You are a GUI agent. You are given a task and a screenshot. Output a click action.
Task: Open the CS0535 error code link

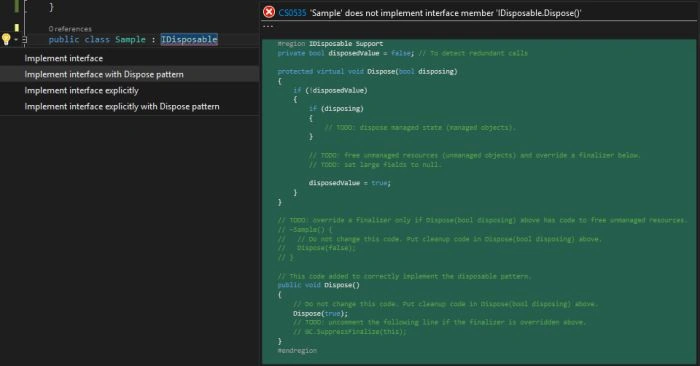tap(292, 13)
